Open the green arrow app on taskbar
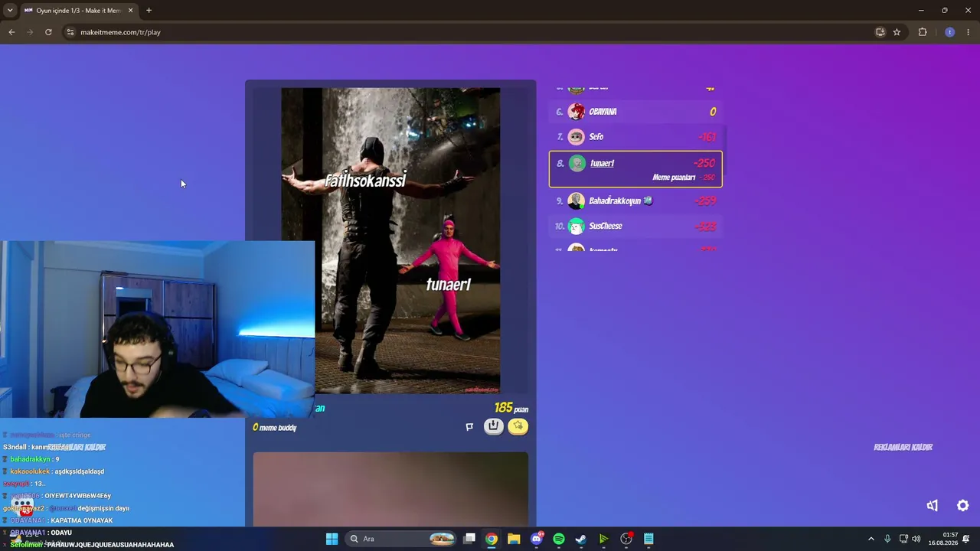 pos(603,539)
